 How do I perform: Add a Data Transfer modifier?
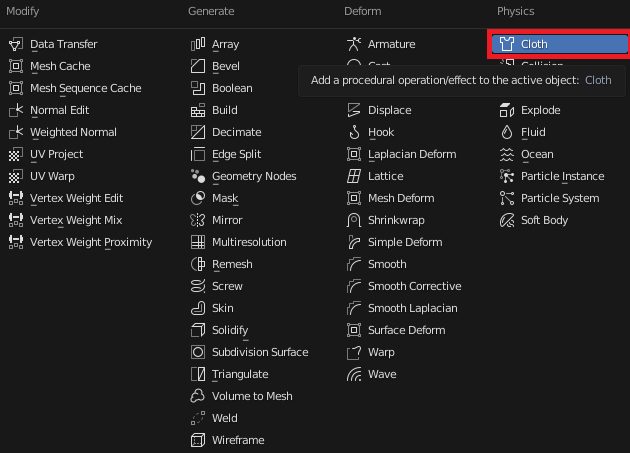pos(63,44)
